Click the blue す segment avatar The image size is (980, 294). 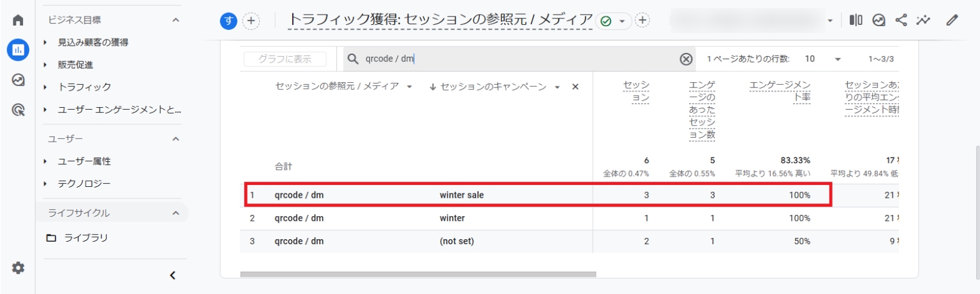[x=228, y=21]
